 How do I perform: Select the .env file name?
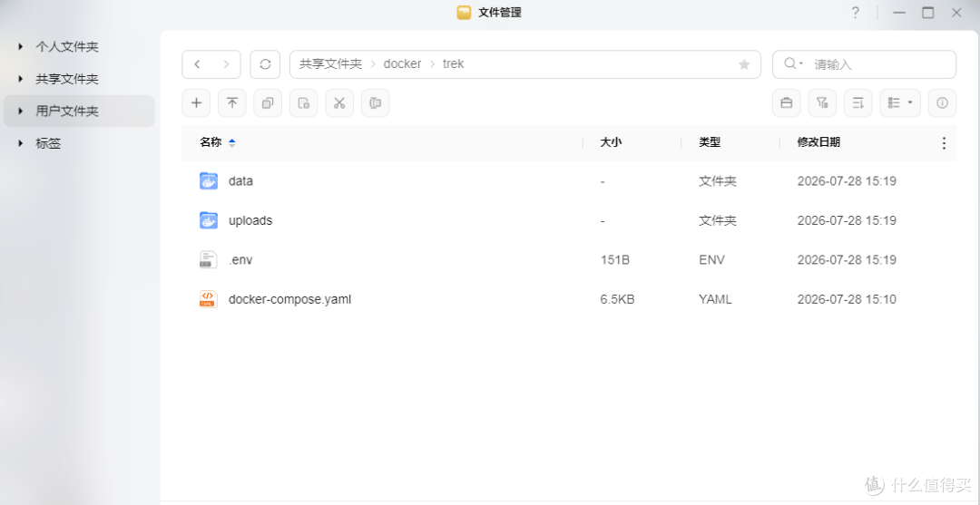coord(240,260)
